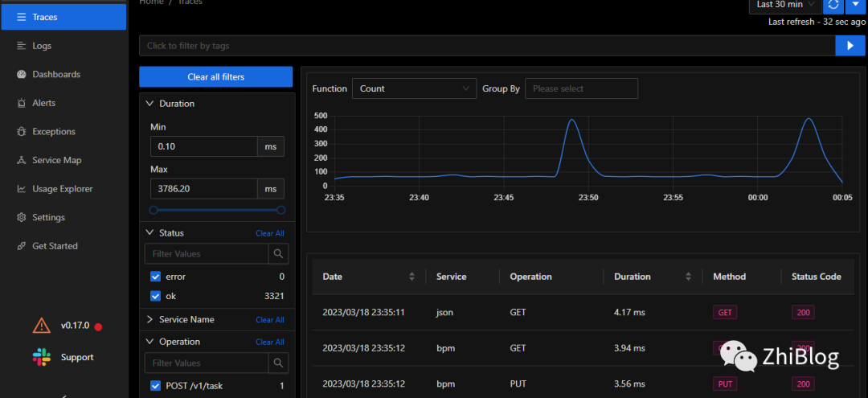Click the search icon in Status filter
Viewport: 868px width, 398px height.
(278, 253)
